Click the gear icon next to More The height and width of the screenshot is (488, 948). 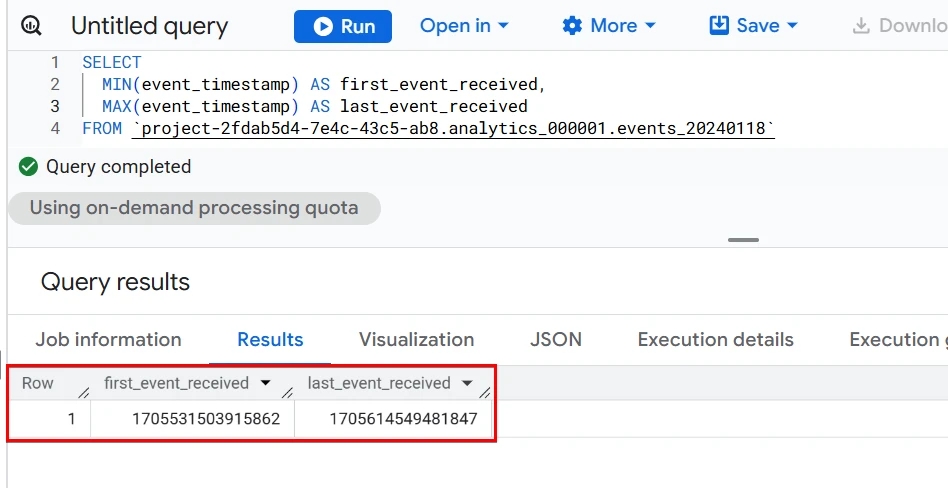572,26
